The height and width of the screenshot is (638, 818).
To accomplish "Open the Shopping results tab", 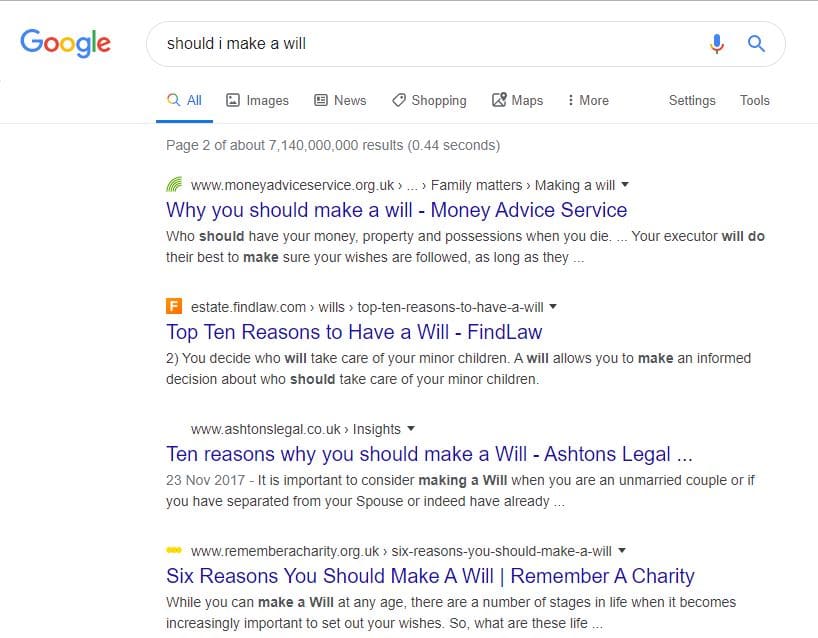I will 429,100.
